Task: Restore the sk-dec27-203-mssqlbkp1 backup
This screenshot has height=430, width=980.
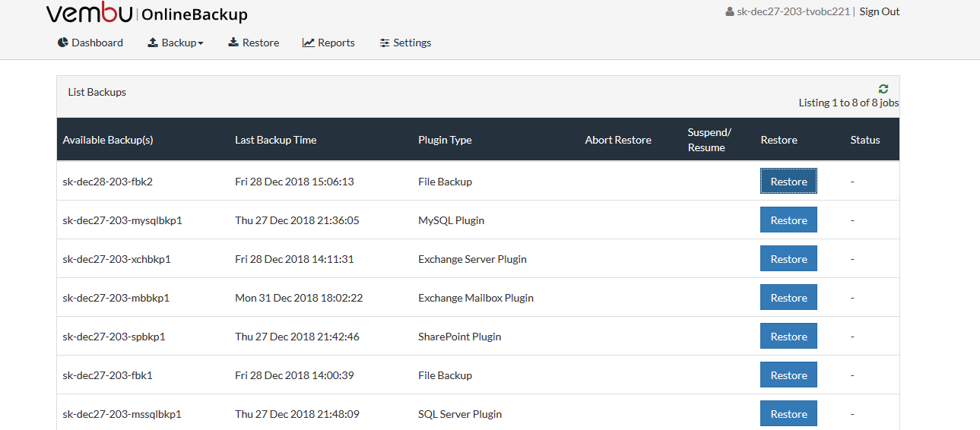Action: click(x=788, y=414)
